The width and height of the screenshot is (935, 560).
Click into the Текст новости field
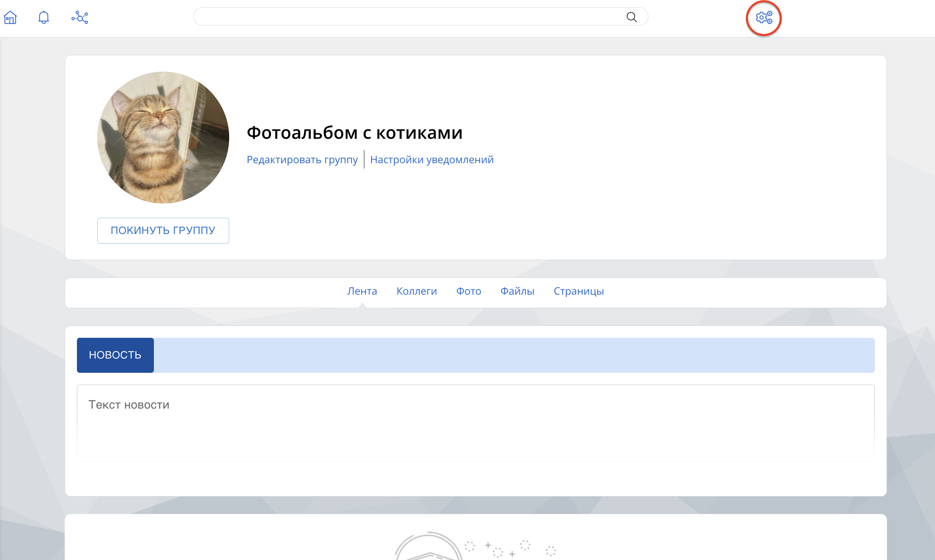(475, 423)
